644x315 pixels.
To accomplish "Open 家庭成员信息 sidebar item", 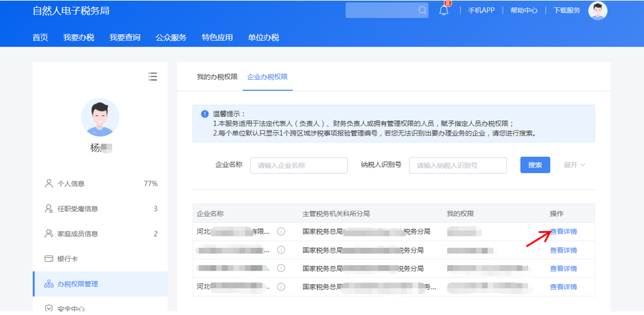I will (x=100, y=234).
